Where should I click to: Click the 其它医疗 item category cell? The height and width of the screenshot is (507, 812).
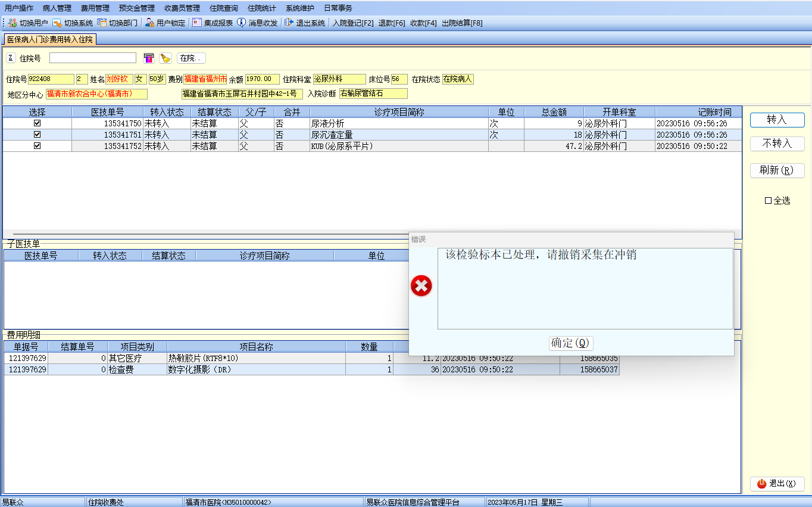138,358
